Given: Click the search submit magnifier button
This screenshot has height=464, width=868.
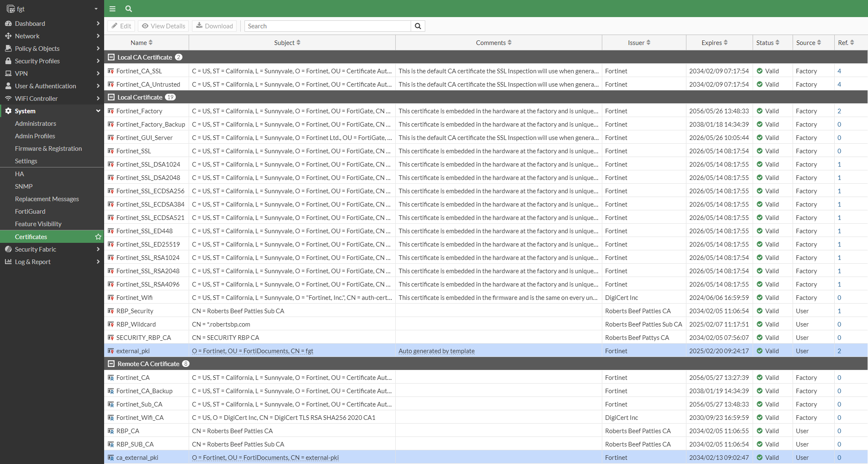Looking at the screenshot, I should 418,26.
